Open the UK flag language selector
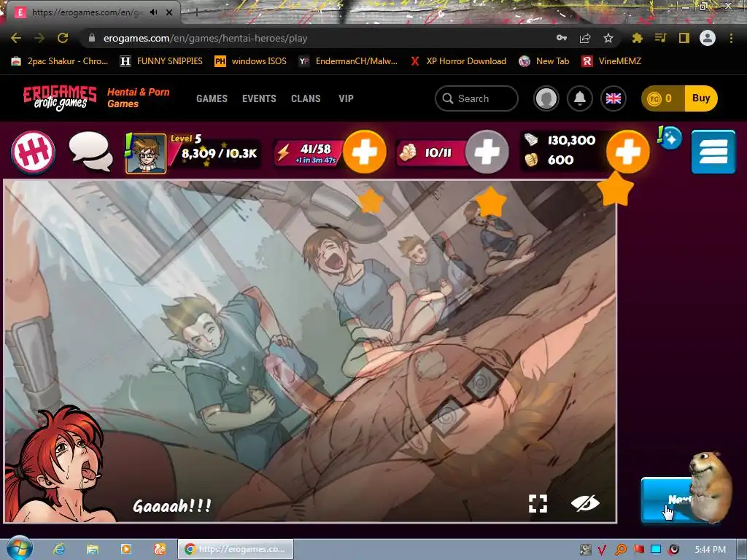 point(613,98)
